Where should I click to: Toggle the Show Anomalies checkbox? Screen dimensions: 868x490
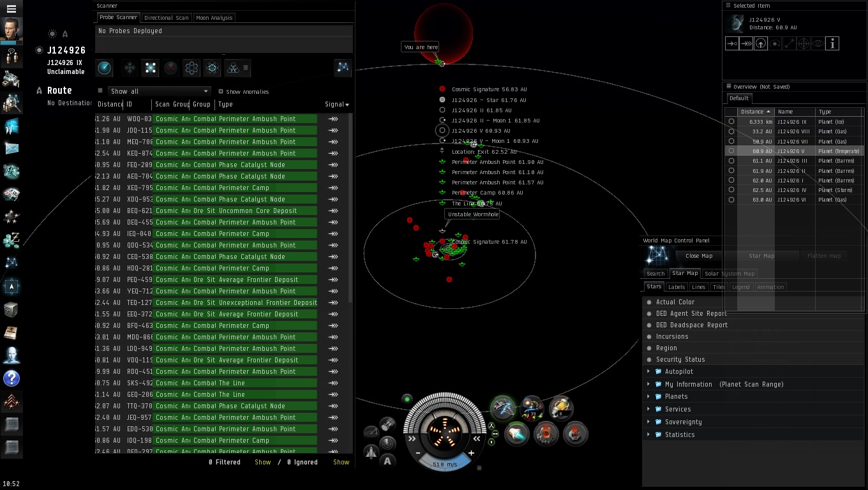(x=221, y=91)
